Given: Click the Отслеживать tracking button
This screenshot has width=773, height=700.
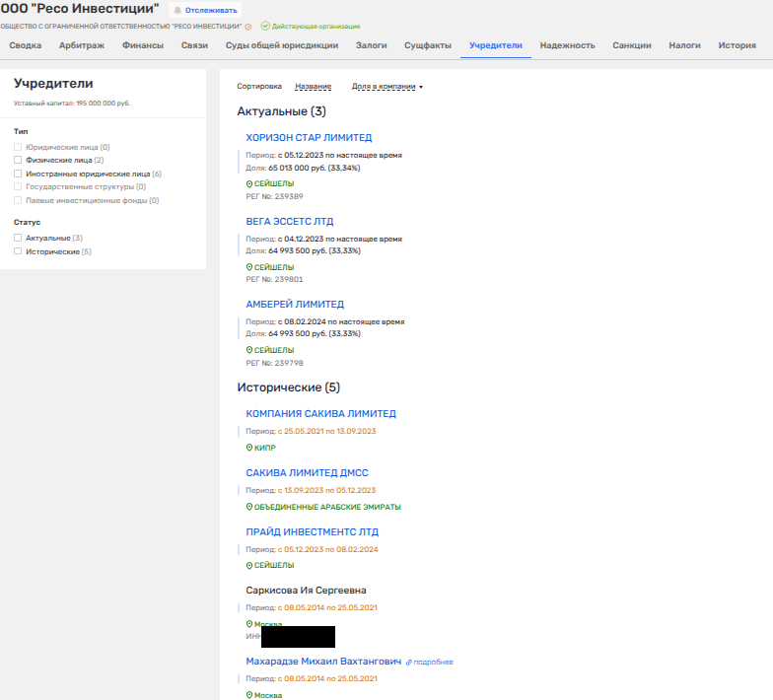Looking at the screenshot, I should point(204,10).
